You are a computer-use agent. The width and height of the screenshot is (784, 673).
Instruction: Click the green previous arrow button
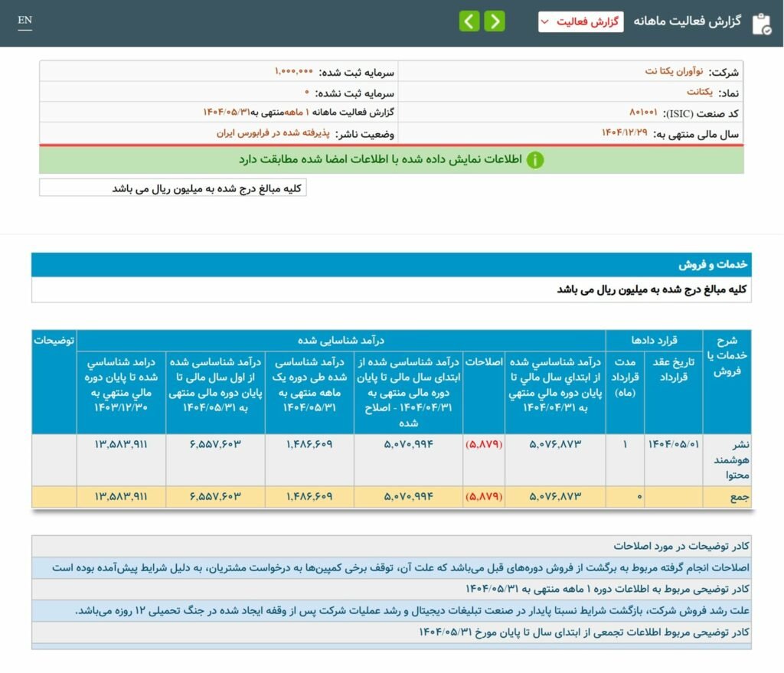pos(469,21)
